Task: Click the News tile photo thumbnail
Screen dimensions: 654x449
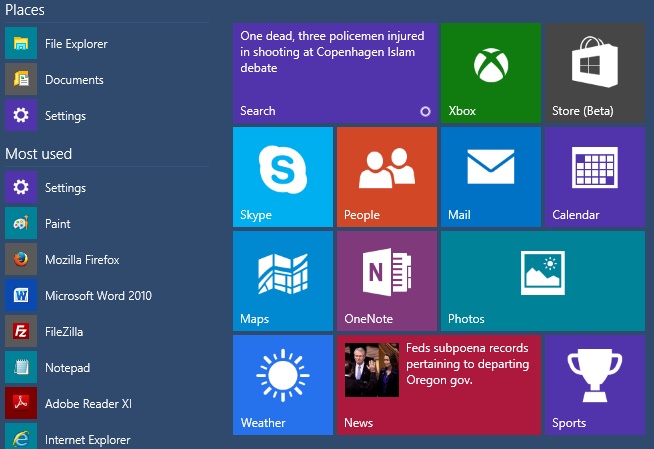Action: [372, 369]
